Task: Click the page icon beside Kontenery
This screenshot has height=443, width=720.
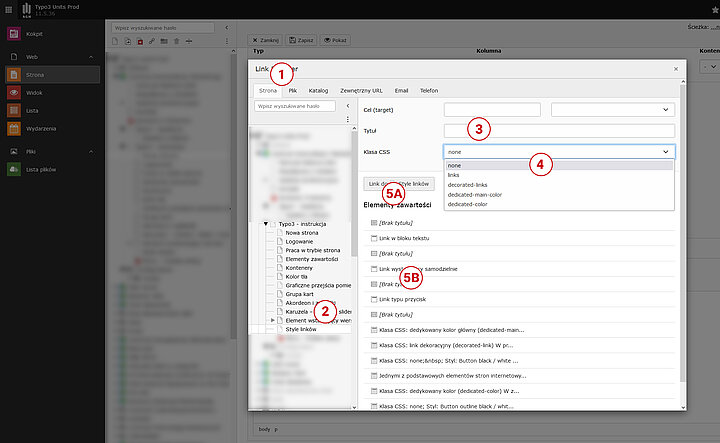Action: pos(280,268)
